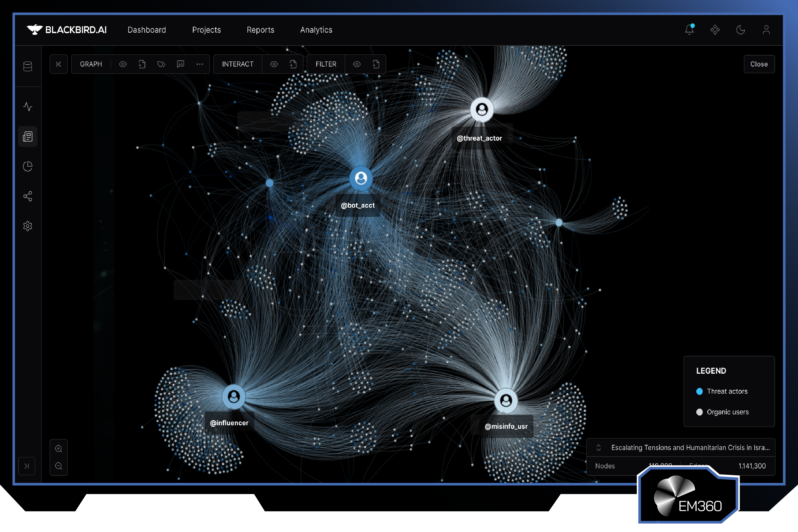The height and width of the screenshot is (532, 798).
Task: Open the notifications bell
Action: [689, 29]
